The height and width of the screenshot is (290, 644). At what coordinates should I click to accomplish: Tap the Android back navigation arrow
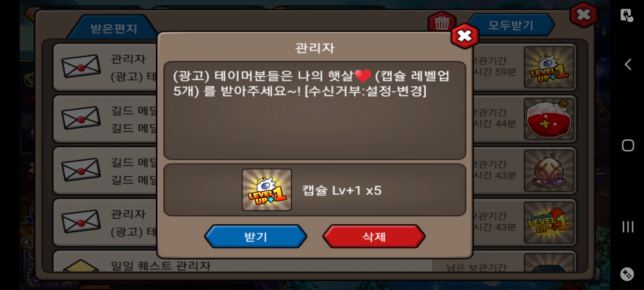(628, 64)
